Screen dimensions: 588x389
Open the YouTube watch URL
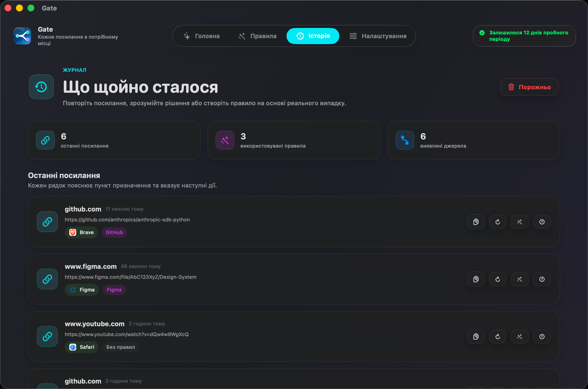click(127, 334)
